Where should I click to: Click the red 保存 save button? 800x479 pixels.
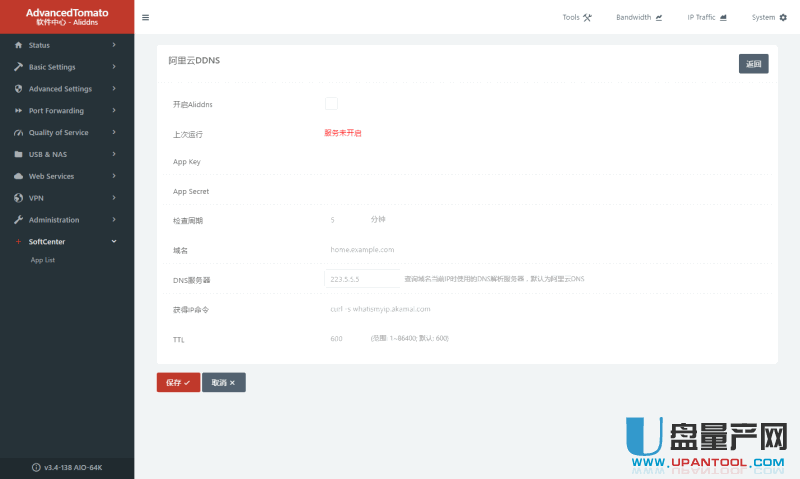tap(178, 382)
